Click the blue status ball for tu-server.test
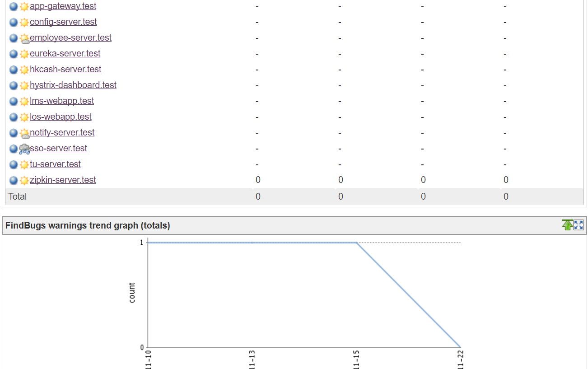Screen dimensions: 588x369 click(14, 165)
